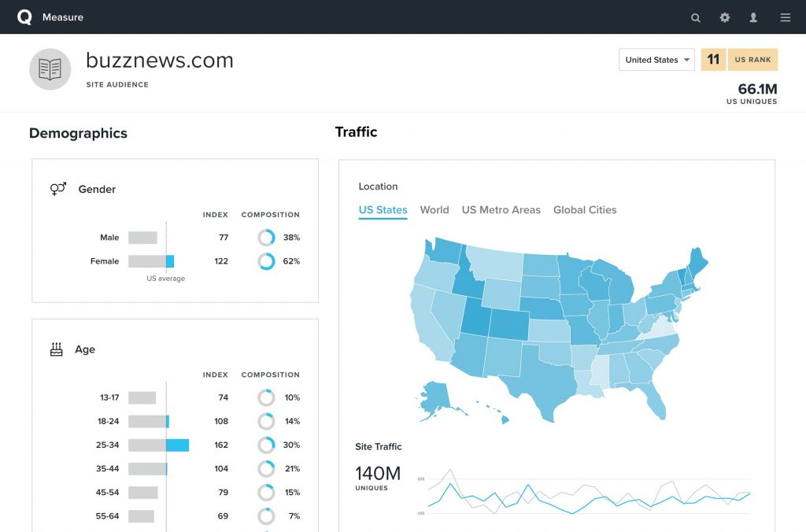Screen dimensions: 806x532
Task: Click the 45-54 composition donut
Action: pyautogui.click(x=266, y=492)
